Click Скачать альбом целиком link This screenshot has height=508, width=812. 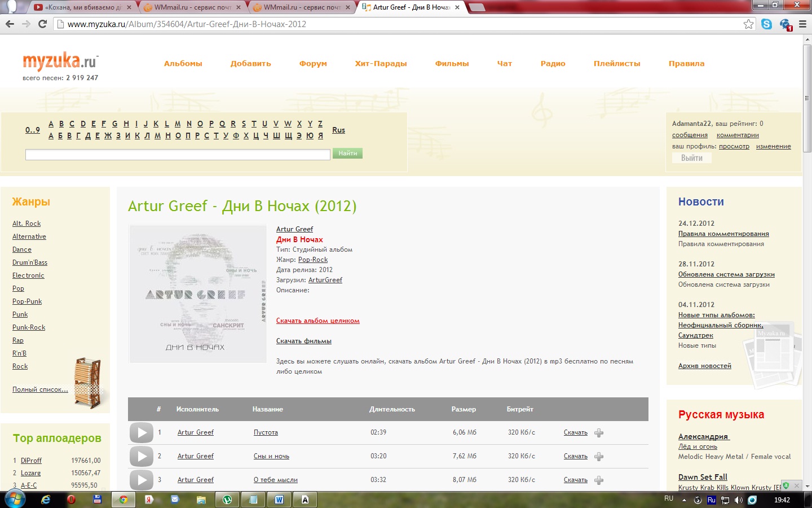318,321
